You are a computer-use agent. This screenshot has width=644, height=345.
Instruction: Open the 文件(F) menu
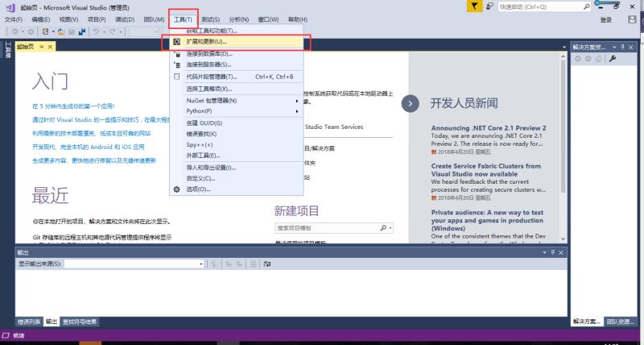coord(14,19)
